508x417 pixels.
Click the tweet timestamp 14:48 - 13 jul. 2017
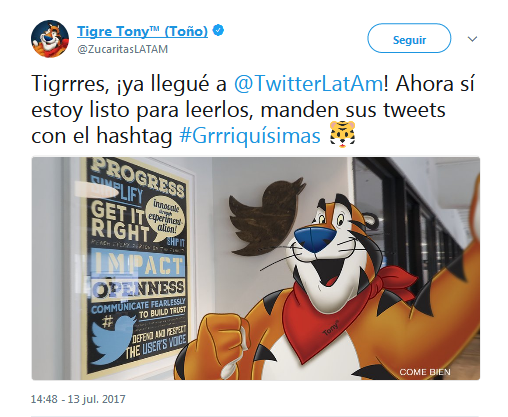click(78, 399)
